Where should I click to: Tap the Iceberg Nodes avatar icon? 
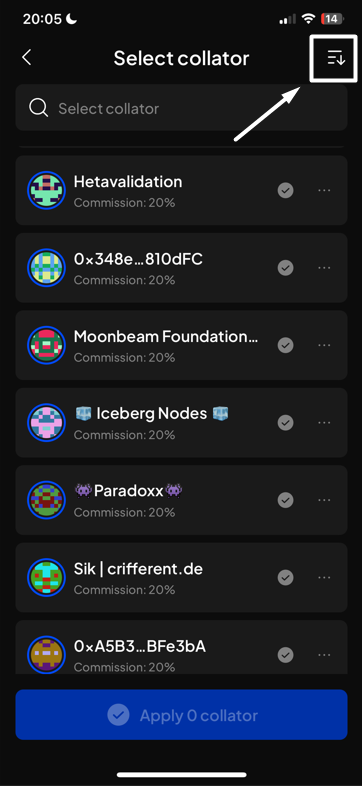pyautogui.click(x=46, y=423)
